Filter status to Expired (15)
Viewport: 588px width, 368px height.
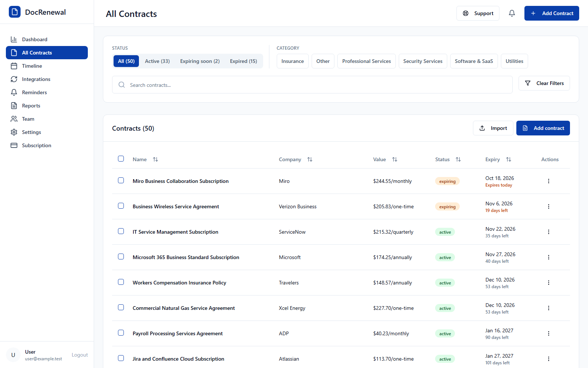click(244, 61)
